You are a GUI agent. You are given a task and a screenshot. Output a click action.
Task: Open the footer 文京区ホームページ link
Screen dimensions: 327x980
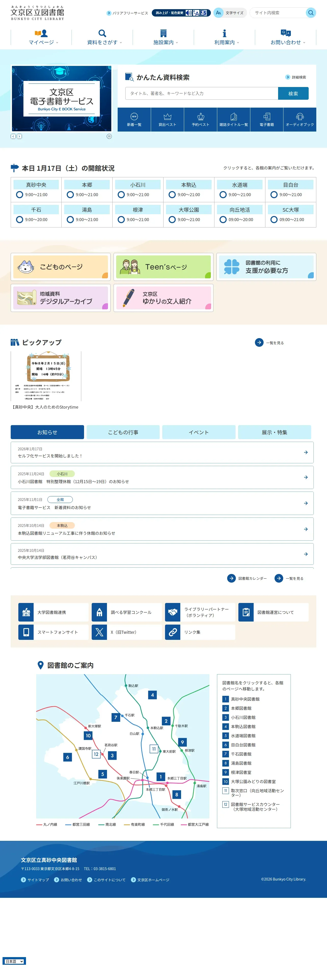tap(150, 880)
